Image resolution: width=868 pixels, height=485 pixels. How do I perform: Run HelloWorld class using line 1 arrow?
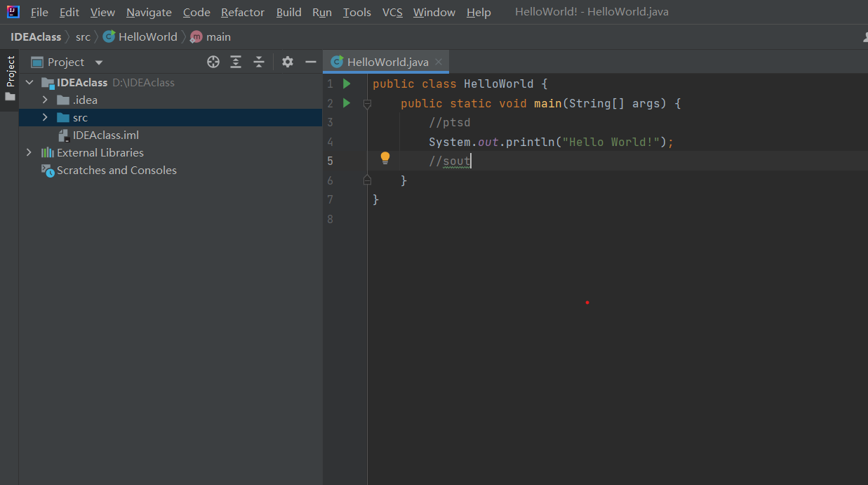347,84
